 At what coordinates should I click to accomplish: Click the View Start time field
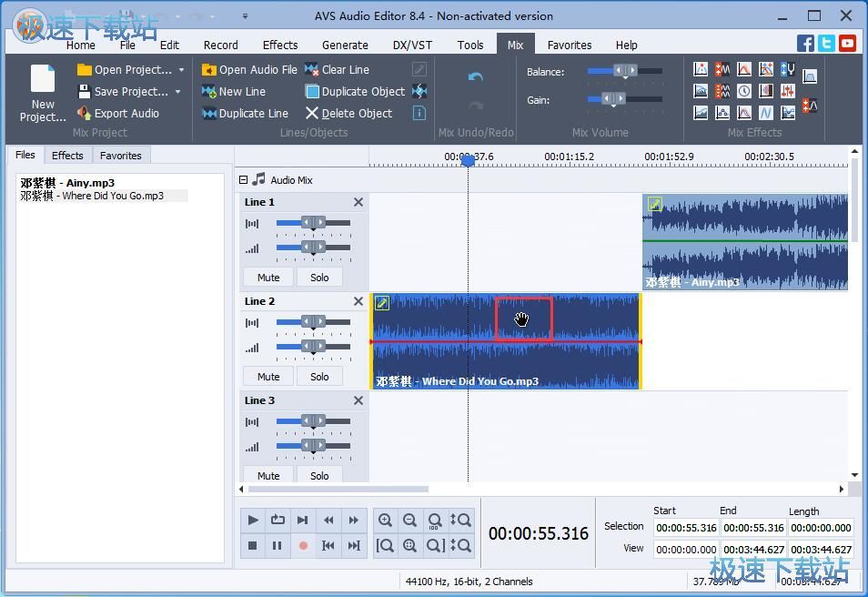(x=686, y=550)
